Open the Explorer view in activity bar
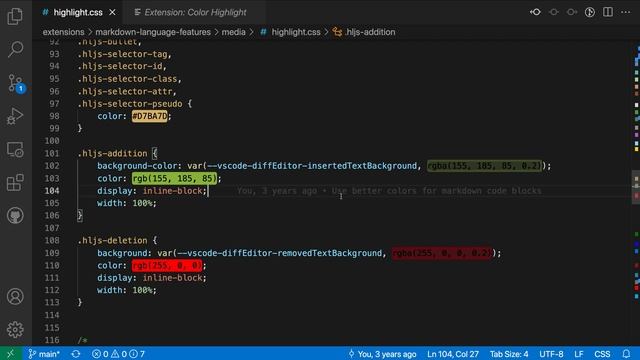Screen dimensions: 640x360 [x=15, y=16]
